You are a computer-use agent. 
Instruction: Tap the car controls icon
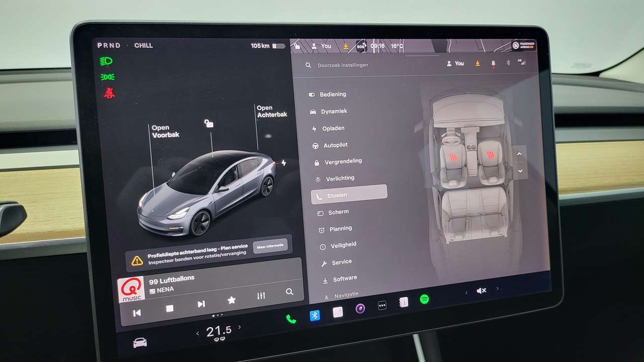coord(140,343)
